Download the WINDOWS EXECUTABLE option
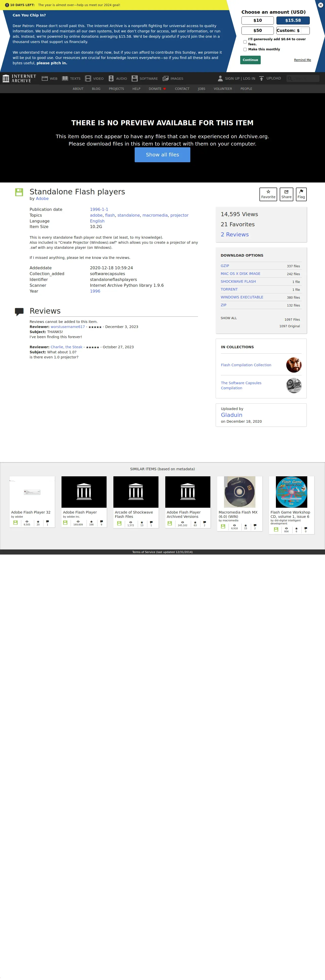 pos(242,297)
